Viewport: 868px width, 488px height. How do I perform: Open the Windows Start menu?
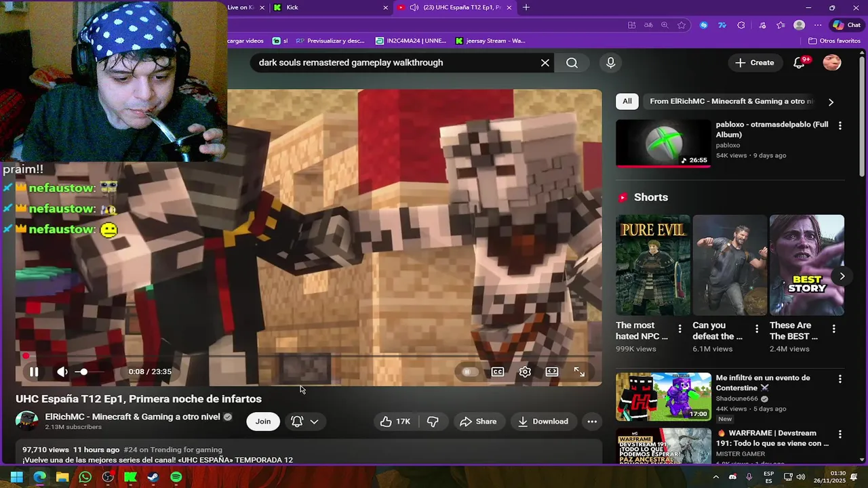[x=16, y=477]
